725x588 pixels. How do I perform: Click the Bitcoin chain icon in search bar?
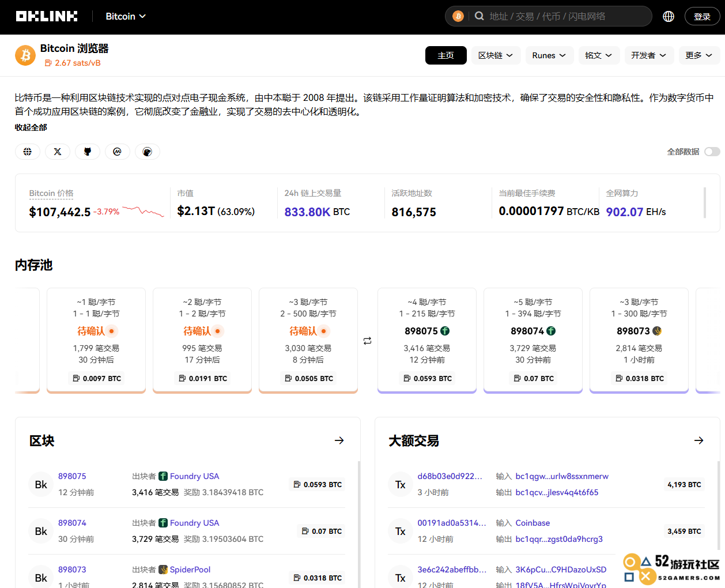(x=458, y=16)
